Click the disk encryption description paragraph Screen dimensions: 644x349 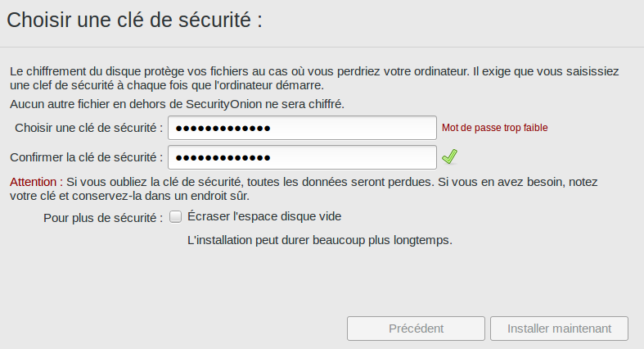(319, 79)
